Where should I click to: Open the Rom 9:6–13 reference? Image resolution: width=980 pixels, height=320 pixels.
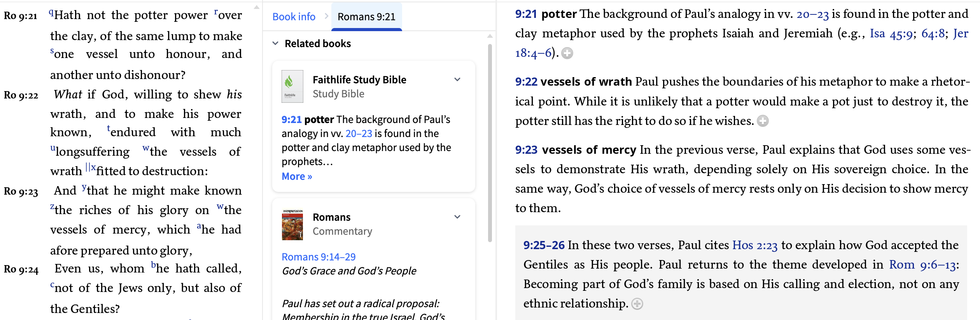click(x=922, y=265)
